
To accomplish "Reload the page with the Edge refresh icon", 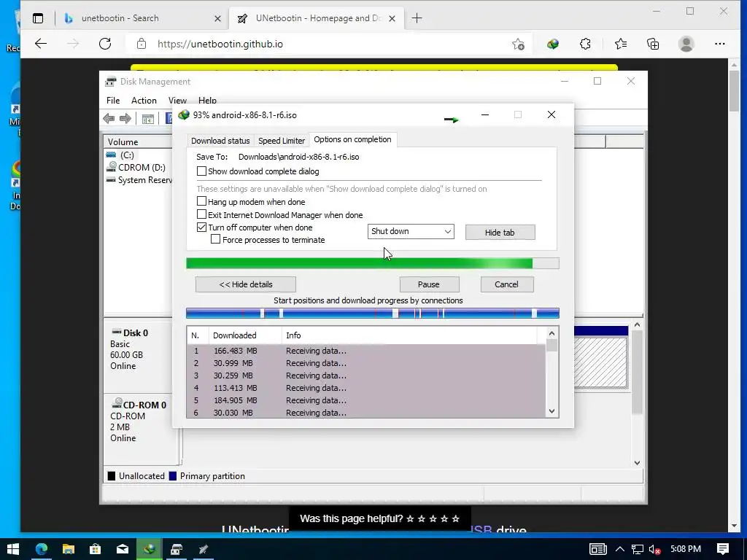I will (105, 44).
